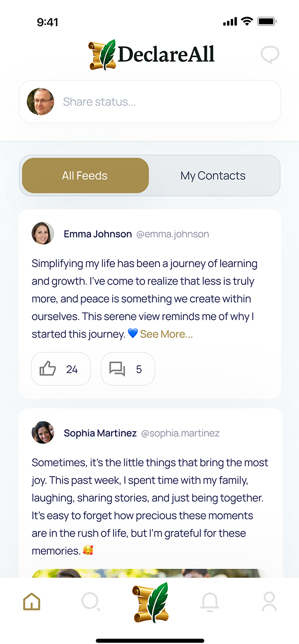
Task: Open Sophia Martinez's profile name
Action: [100, 433]
